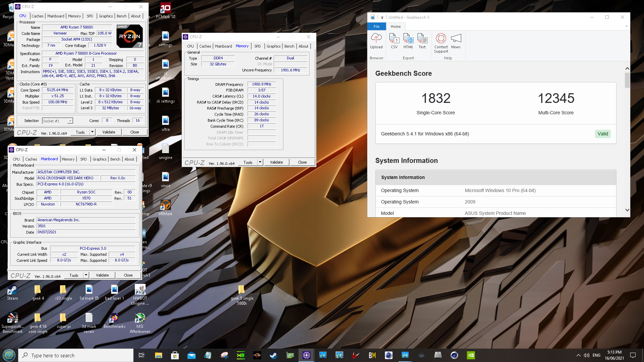Click the ROG CROSSHAIR VIII DARK HERO field

point(68,178)
